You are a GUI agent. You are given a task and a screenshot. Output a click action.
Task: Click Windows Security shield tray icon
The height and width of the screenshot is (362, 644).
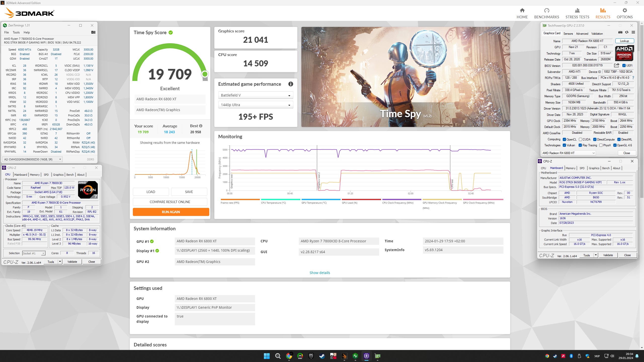587,356
